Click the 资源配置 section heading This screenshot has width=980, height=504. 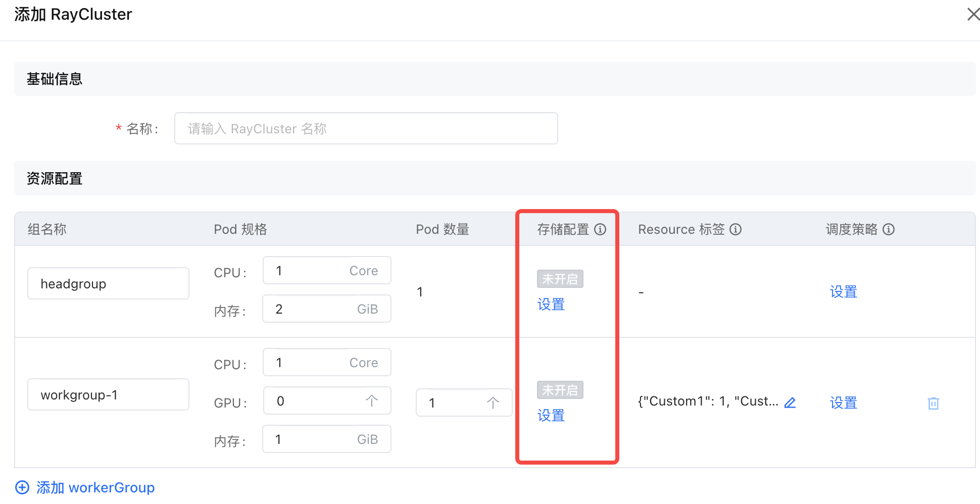55,178
